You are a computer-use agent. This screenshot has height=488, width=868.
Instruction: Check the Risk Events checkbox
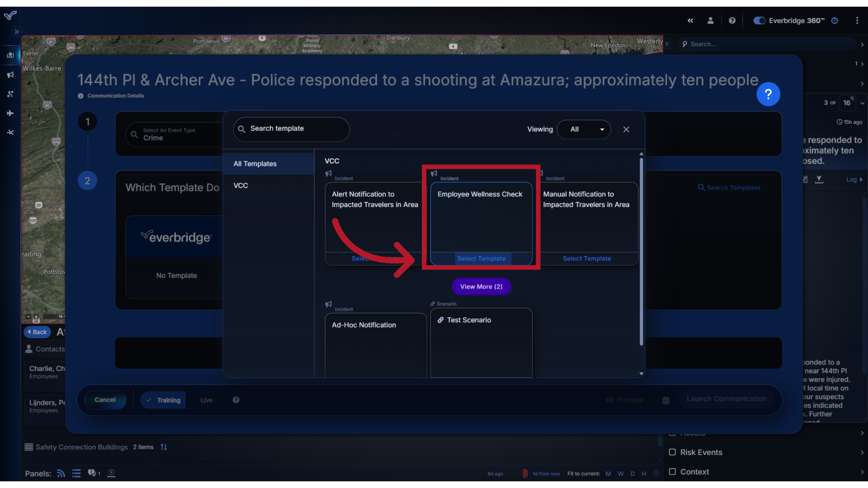[672, 452]
